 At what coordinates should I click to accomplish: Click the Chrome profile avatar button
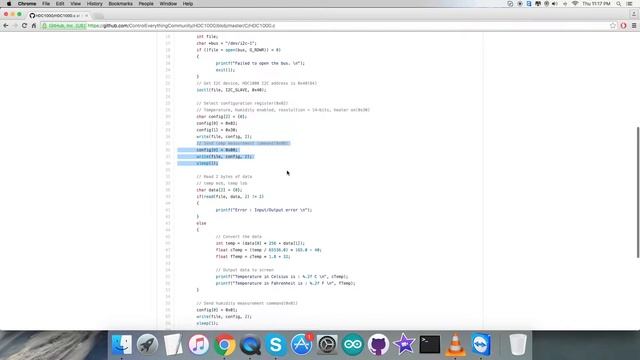(x=634, y=14)
